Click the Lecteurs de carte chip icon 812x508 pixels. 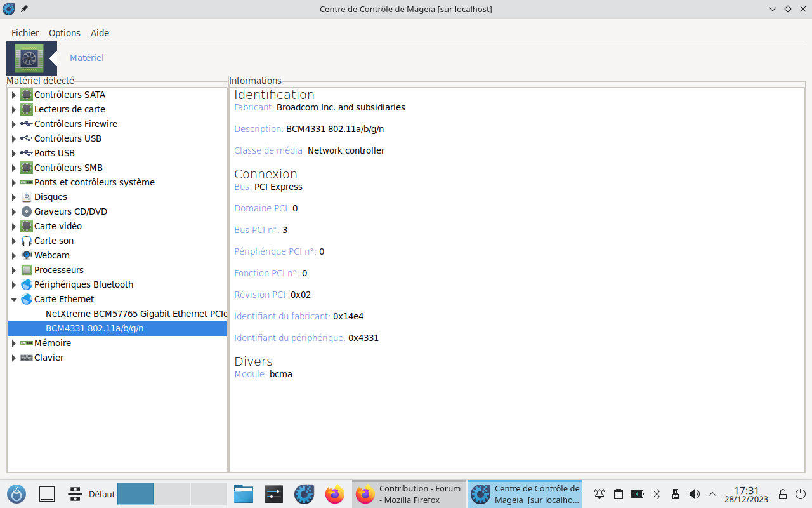(x=26, y=109)
